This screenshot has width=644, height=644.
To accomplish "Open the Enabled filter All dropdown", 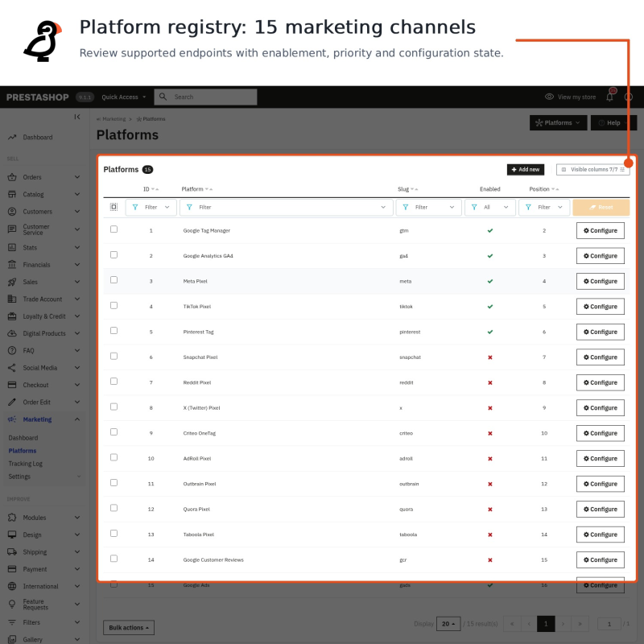I will tap(490, 208).
